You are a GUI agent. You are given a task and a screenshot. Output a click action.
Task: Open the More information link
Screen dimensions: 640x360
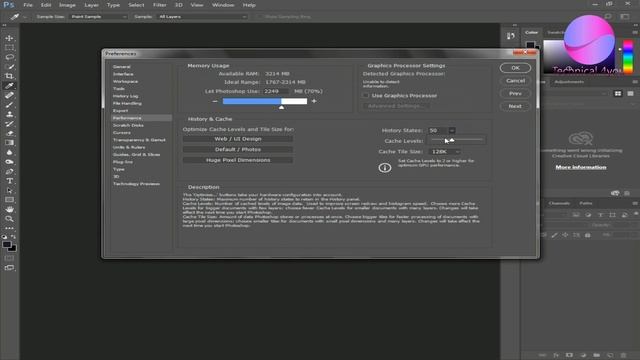580,167
